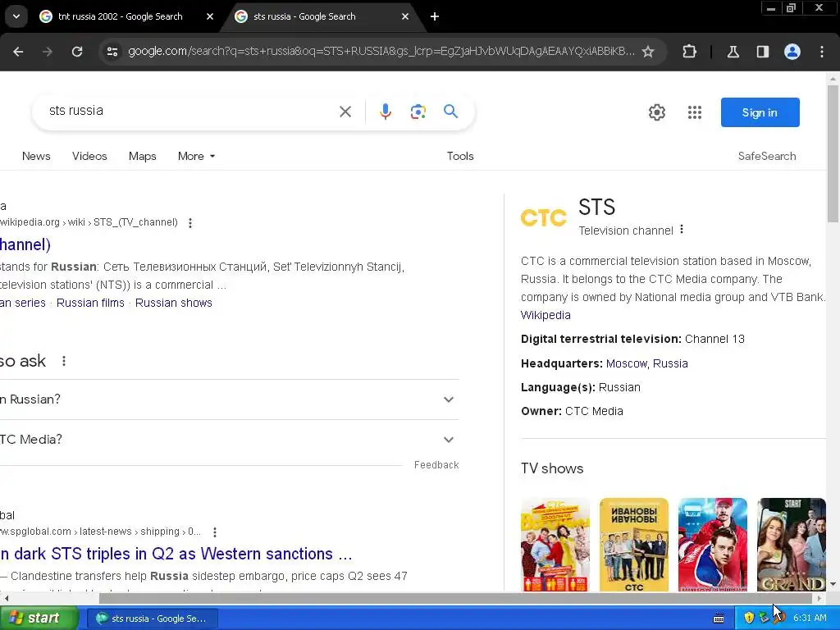Open SafeSearch settings

pyautogui.click(x=767, y=156)
